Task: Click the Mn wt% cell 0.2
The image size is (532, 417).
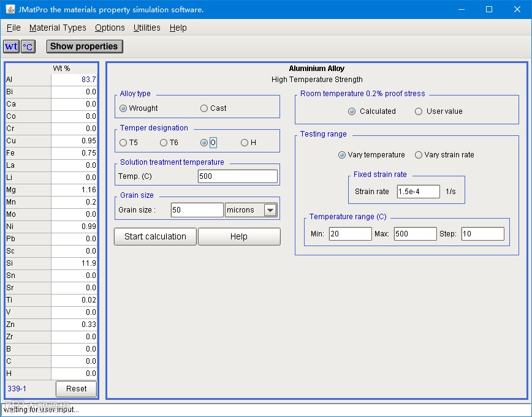Action: tap(74, 202)
